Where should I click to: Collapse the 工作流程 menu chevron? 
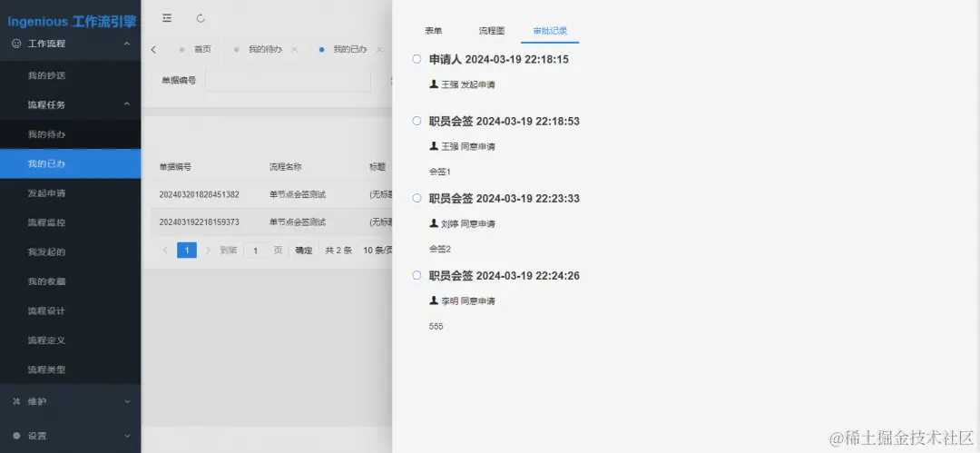click(127, 44)
